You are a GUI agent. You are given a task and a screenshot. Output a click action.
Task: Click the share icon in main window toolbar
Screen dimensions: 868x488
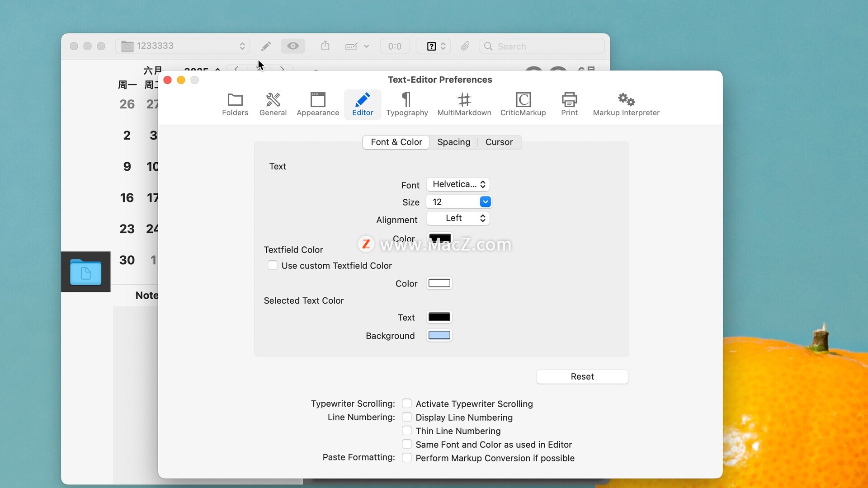[325, 46]
